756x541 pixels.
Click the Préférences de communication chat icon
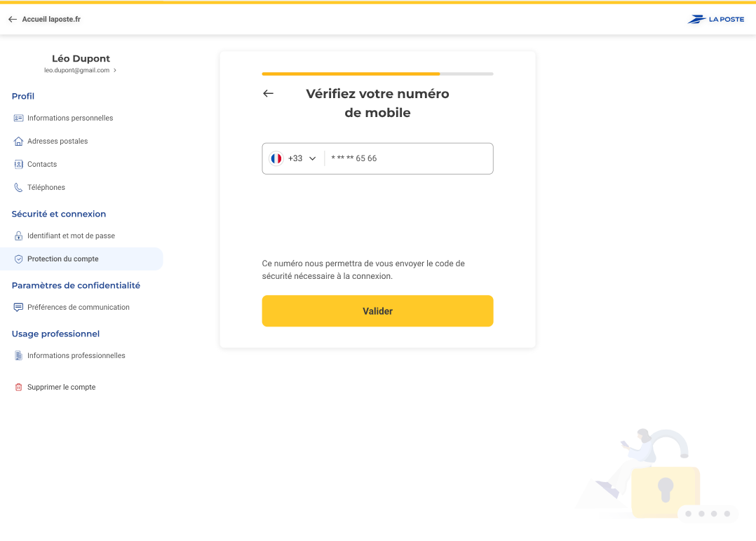tap(19, 308)
